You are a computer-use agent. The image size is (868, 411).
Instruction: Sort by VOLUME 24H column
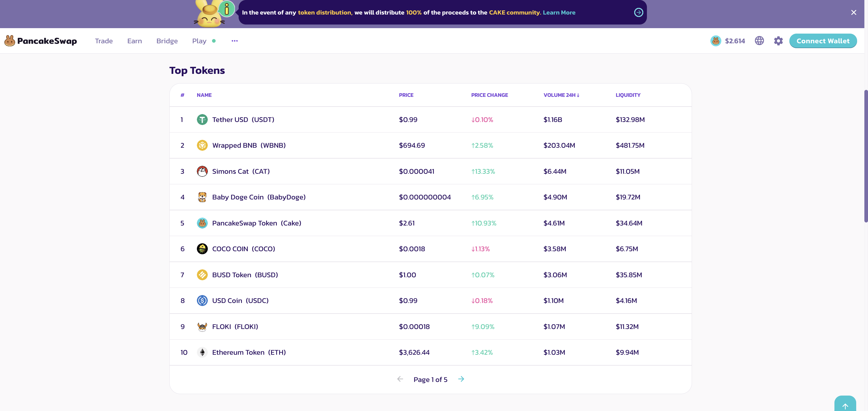(561, 95)
